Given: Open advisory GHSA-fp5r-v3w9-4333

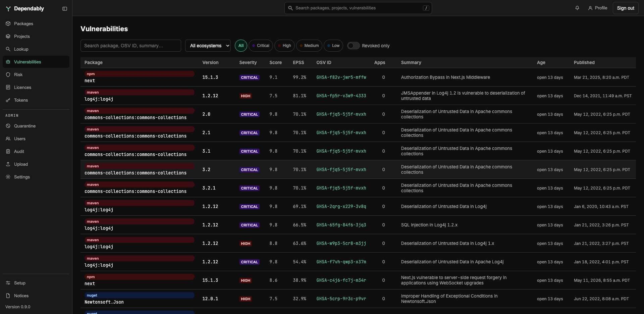Looking at the screenshot, I should pyautogui.click(x=341, y=96).
